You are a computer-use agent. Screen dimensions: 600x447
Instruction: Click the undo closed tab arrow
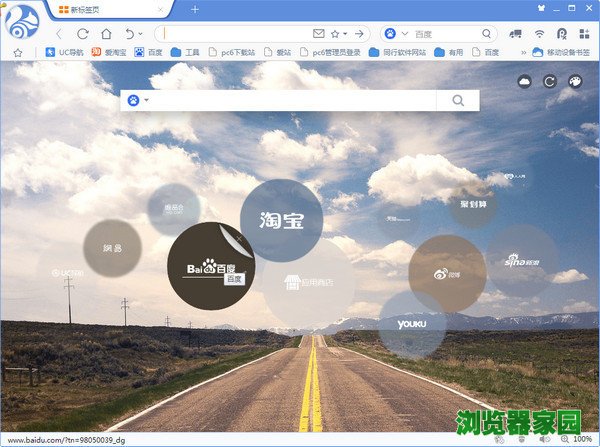coord(130,34)
